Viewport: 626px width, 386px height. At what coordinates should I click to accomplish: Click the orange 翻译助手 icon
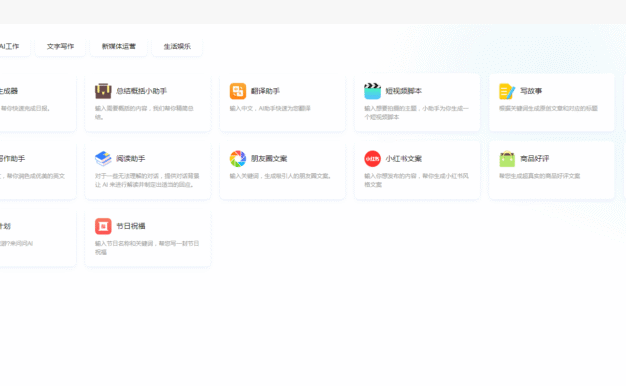click(x=238, y=91)
